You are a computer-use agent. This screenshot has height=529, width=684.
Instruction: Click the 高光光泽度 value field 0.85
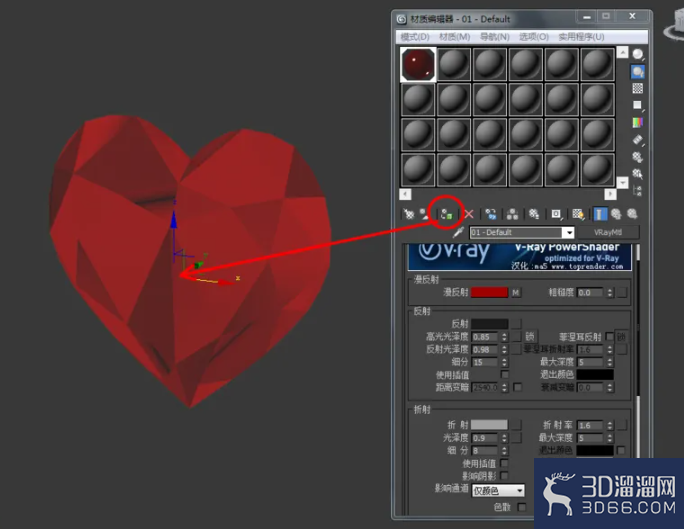(485, 337)
